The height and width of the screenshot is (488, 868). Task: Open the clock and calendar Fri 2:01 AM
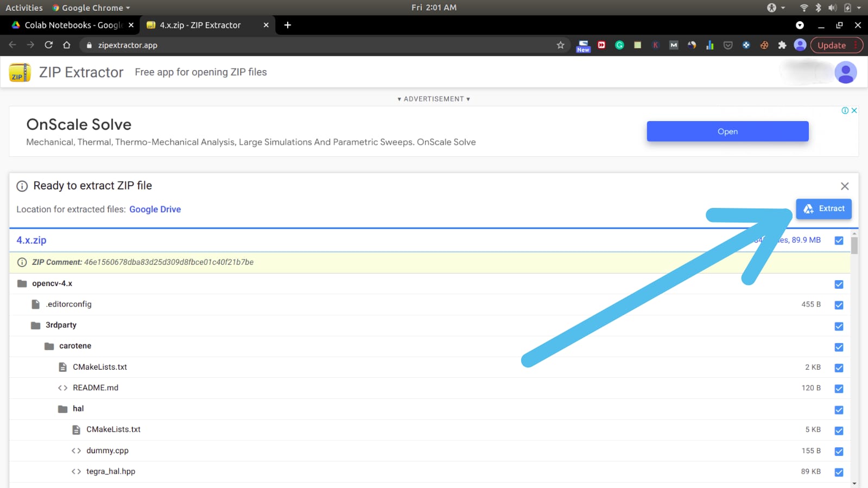coord(434,8)
